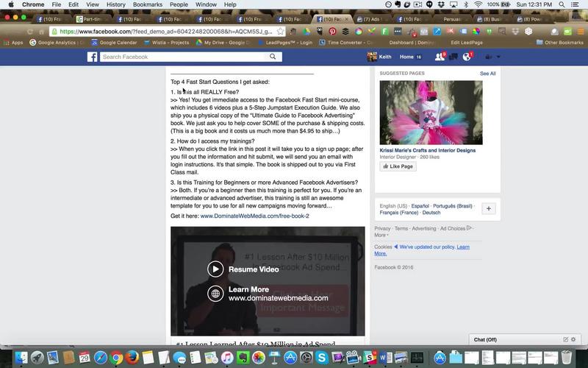
Task: Open Slack from the Dock
Action: click(x=370, y=358)
